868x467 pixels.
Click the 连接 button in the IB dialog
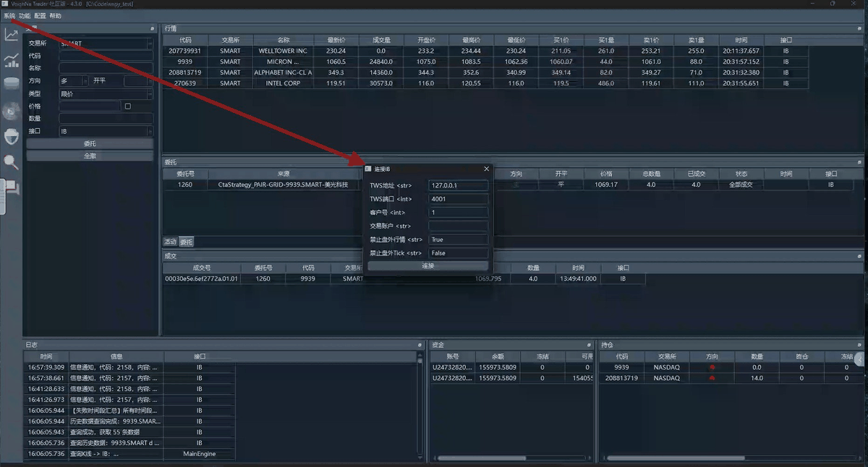(428, 266)
